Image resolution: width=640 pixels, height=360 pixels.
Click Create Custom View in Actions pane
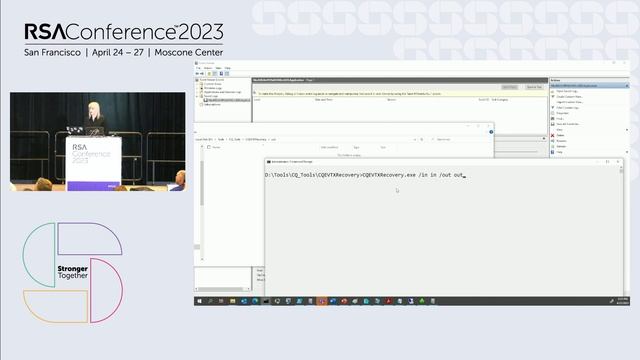569,97
